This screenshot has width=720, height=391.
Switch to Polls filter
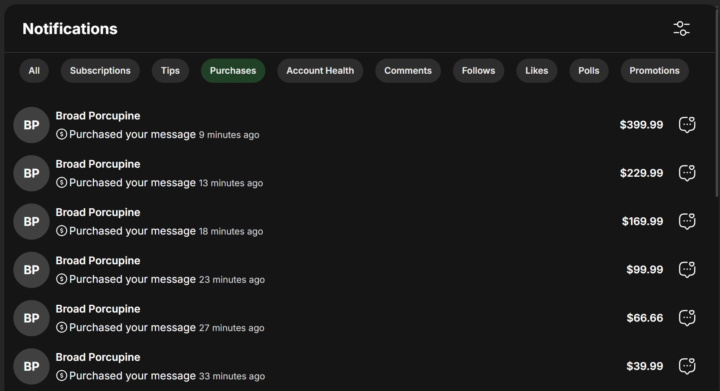point(589,71)
